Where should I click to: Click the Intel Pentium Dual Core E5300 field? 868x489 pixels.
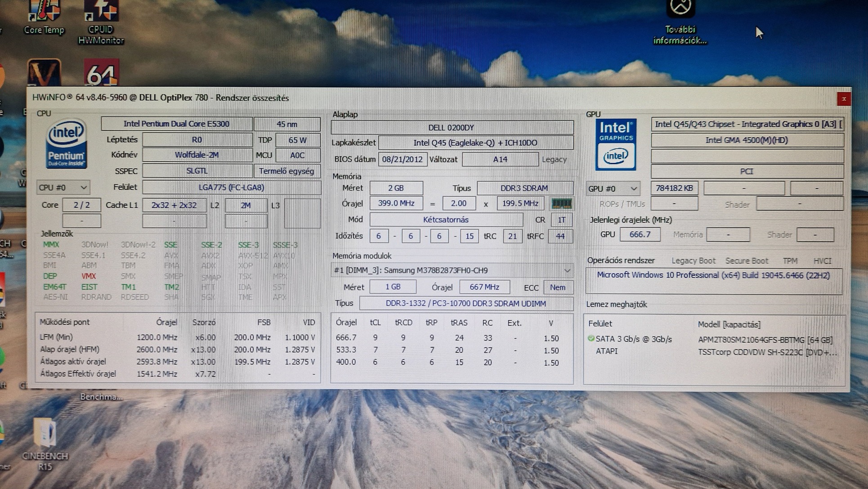pyautogui.click(x=177, y=124)
